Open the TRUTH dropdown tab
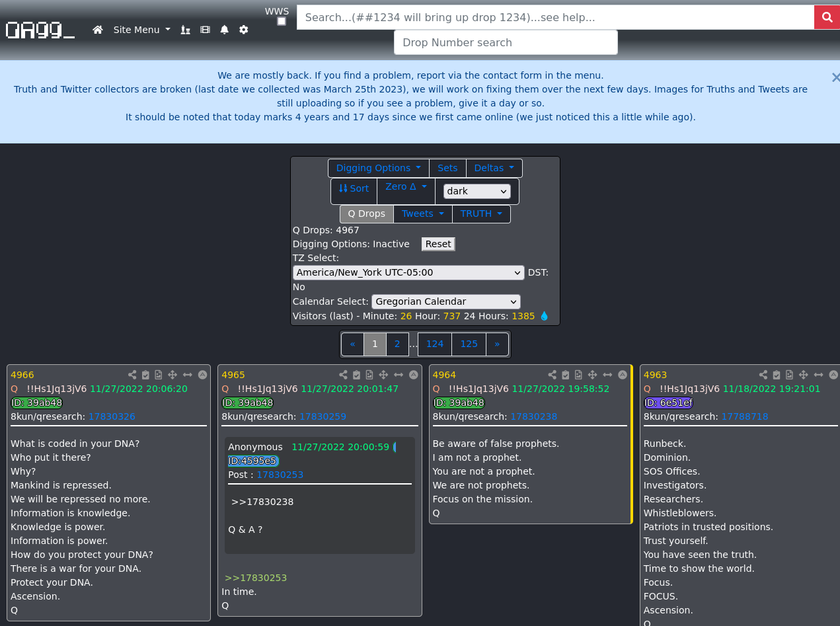Image resolution: width=840 pixels, height=626 pixels. coord(481,214)
